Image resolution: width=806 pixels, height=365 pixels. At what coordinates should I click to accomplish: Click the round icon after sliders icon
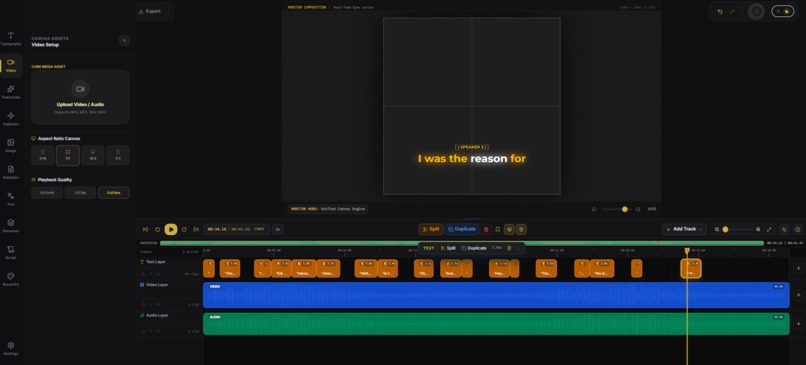[x=798, y=229]
